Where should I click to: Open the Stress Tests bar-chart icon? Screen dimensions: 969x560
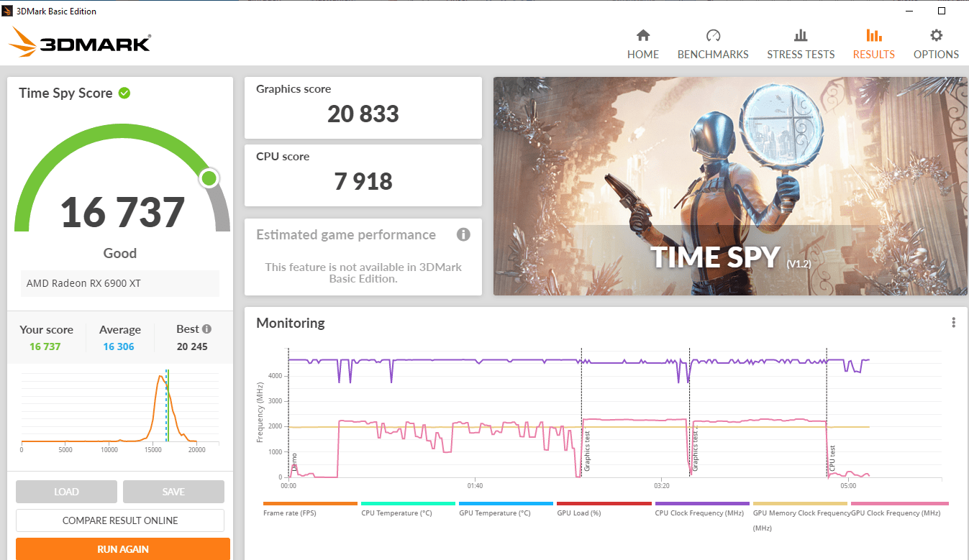[x=801, y=35]
